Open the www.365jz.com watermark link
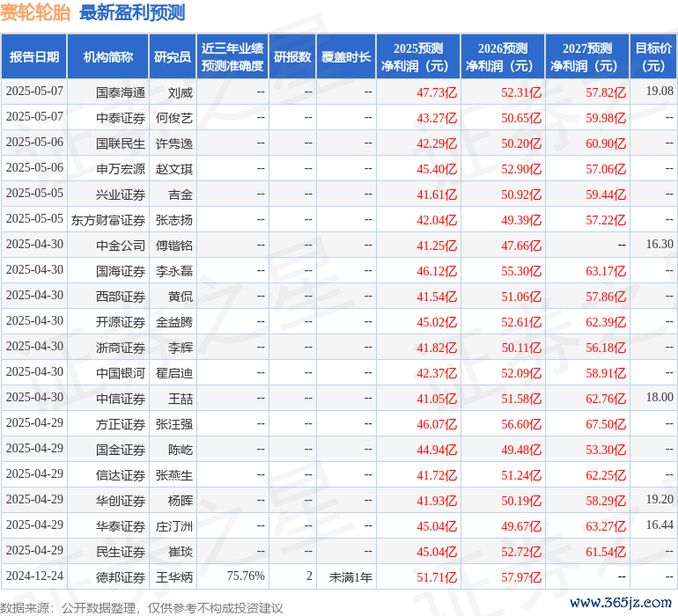678x616 pixels. click(x=621, y=602)
